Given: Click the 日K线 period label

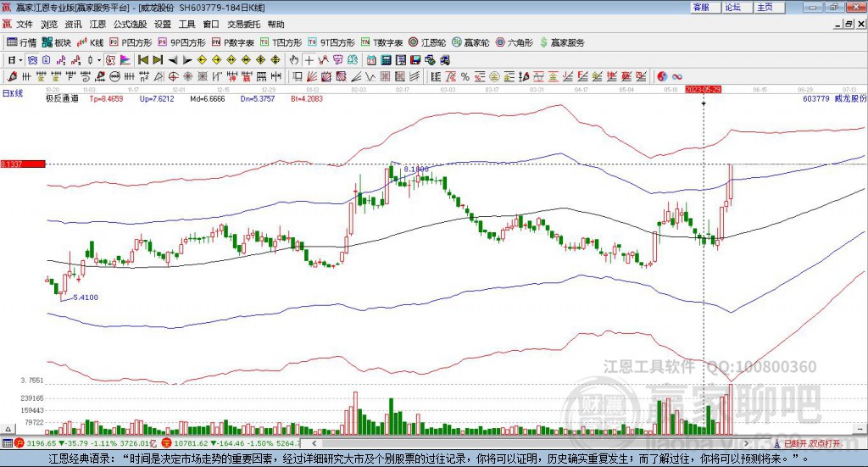Looking at the screenshot, I should (13, 93).
